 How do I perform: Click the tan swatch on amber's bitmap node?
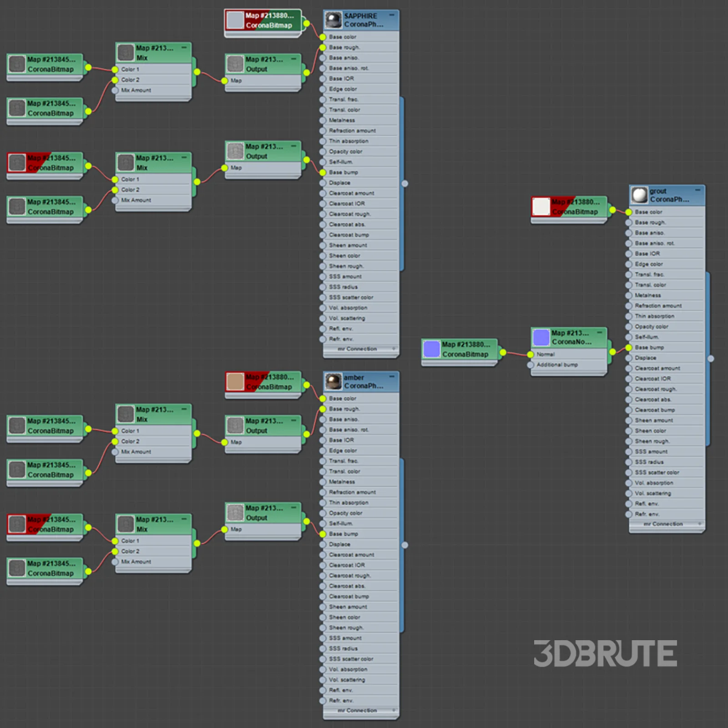pos(235,382)
